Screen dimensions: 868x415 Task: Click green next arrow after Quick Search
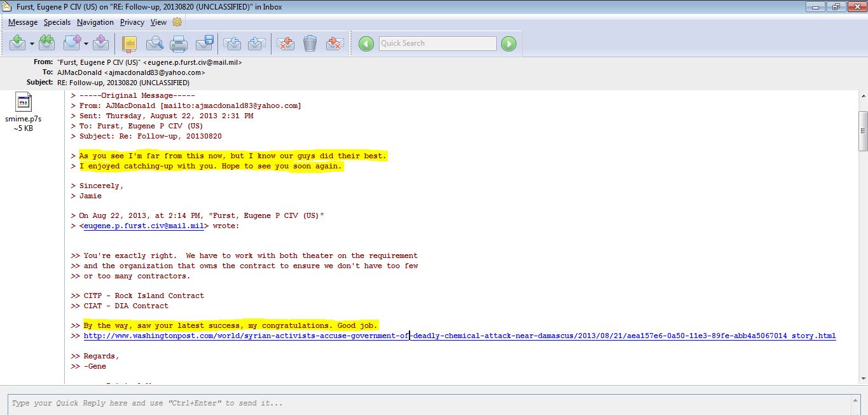pyautogui.click(x=508, y=43)
